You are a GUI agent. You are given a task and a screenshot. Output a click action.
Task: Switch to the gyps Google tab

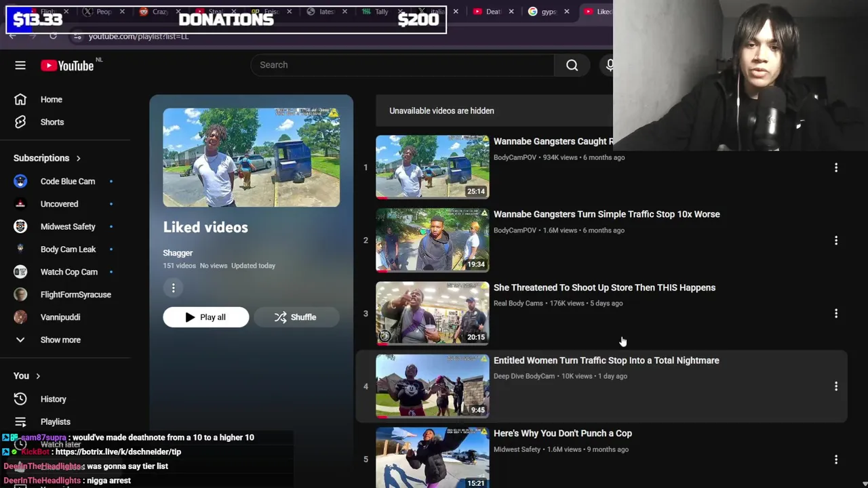coord(547,12)
